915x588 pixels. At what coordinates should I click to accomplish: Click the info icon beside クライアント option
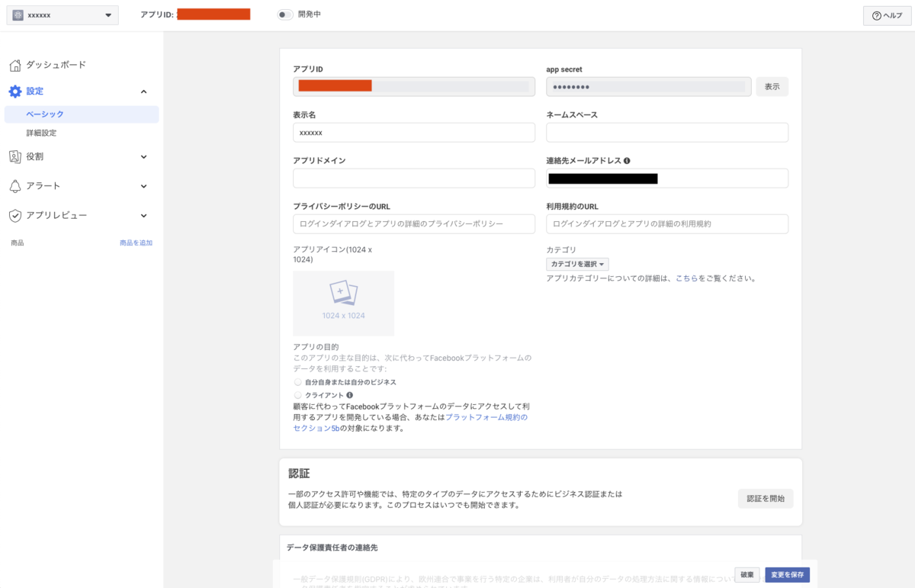coord(350,395)
